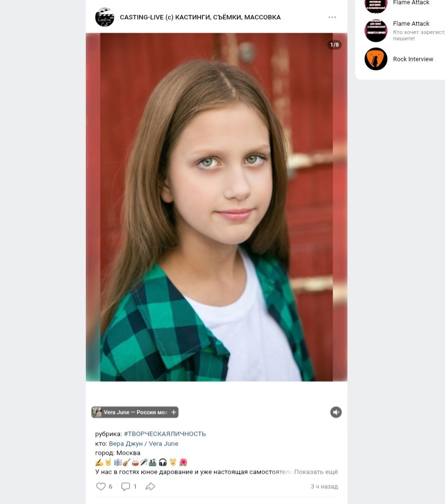Open the post's three-dot options menu

[x=332, y=17]
